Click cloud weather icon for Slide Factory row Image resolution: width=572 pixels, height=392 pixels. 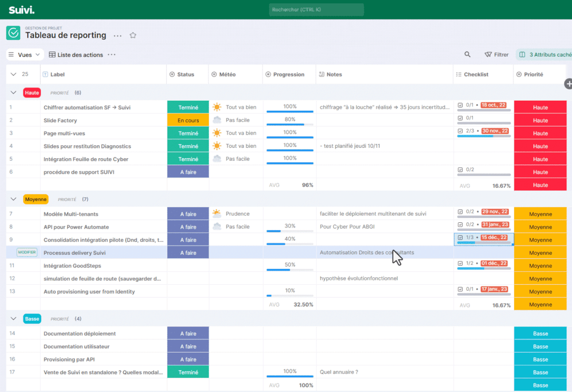pos(217,120)
